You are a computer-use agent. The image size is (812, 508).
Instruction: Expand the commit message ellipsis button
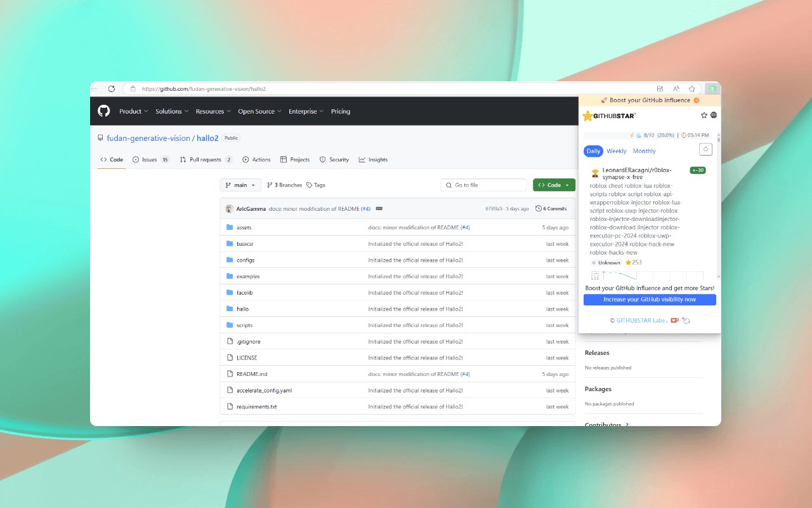click(x=379, y=208)
